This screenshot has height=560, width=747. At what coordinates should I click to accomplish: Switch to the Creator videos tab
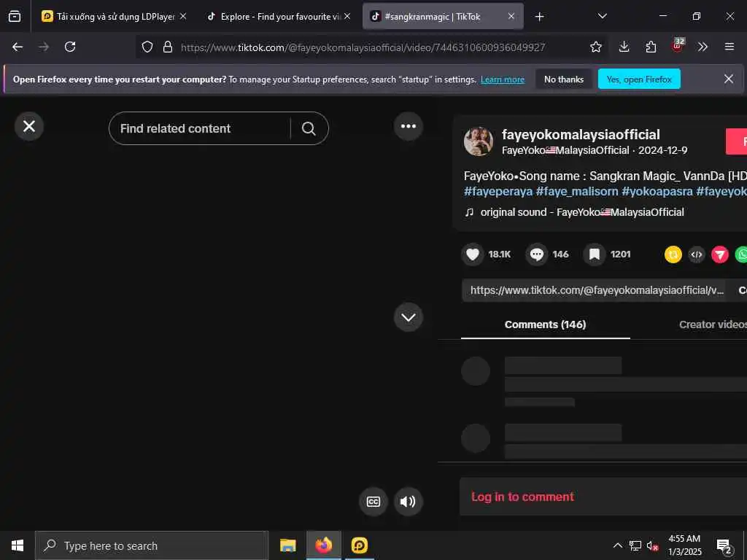pos(713,324)
